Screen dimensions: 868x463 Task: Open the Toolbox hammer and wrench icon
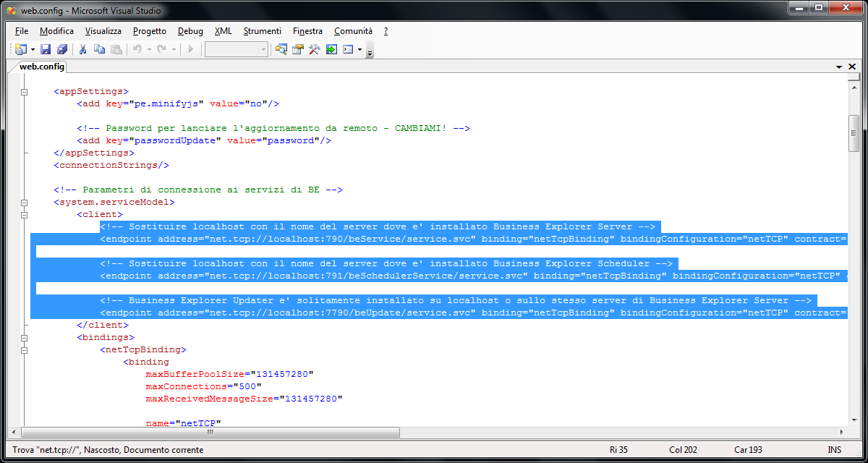click(314, 49)
